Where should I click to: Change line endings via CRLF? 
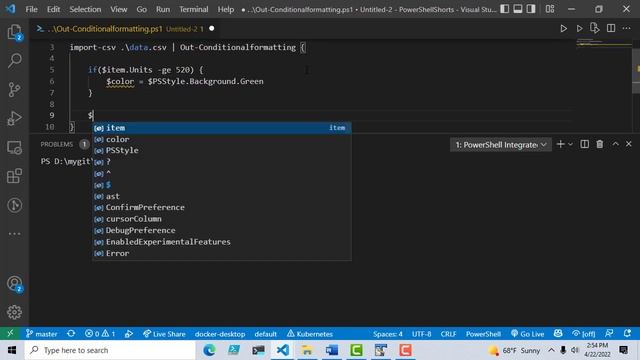coord(448,334)
